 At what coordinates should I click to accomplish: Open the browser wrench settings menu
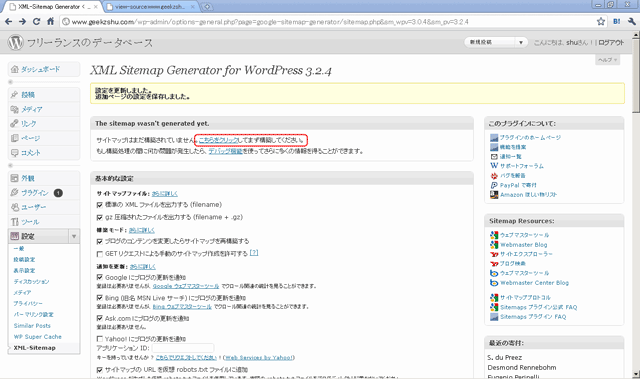pyautogui.click(x=632, y=22)
